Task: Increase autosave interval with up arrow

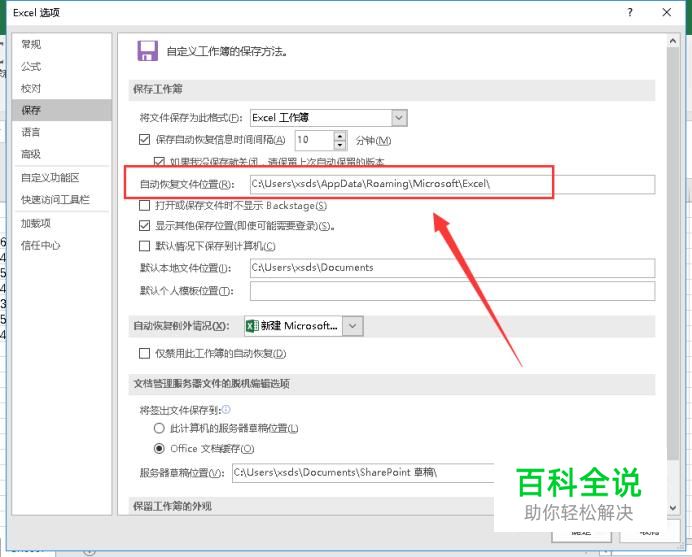Action: pyautogui.click(x=340, y=135)
